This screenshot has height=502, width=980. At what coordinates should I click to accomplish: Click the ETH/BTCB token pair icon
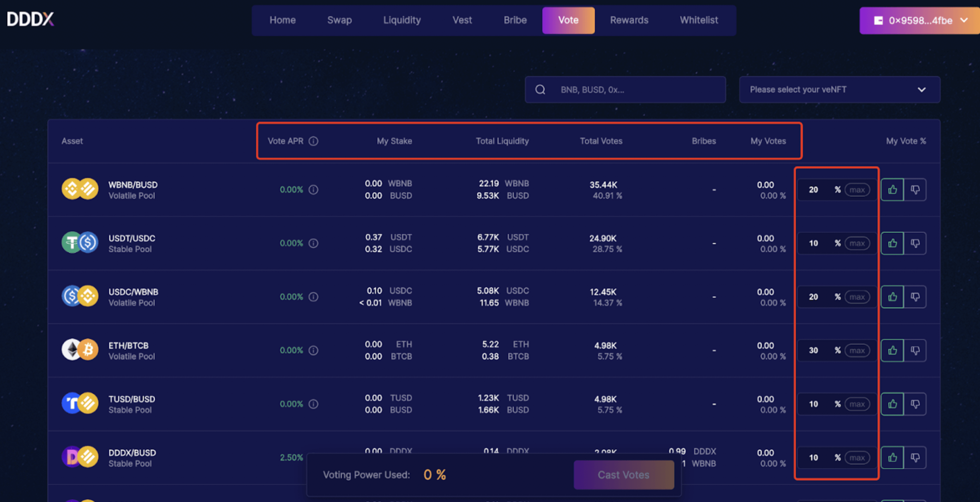pyautogui.click(x=80, y=350)
